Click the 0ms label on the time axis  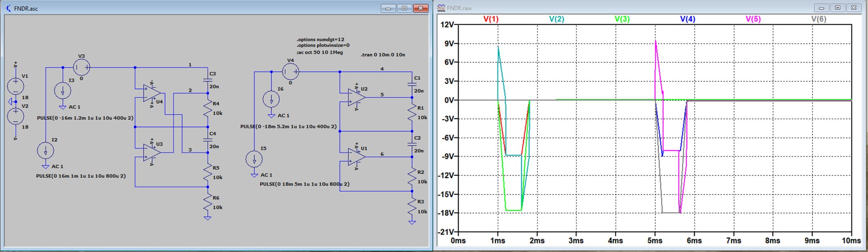(458, 241)
